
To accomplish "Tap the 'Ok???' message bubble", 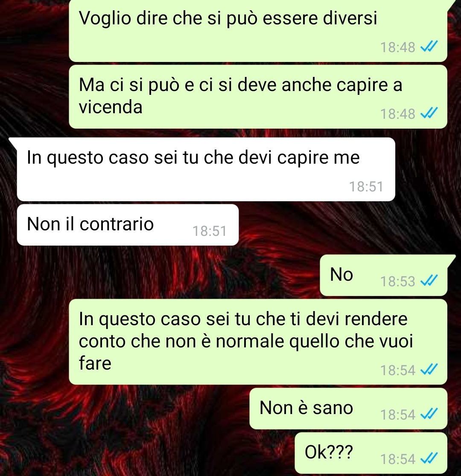I will click(x=371, y=453).
